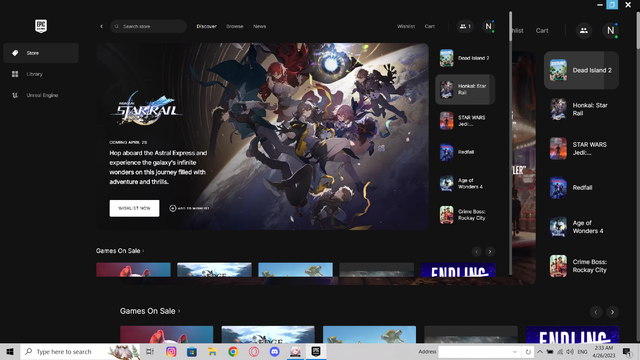Screen dimensions: 640x360
Task: Launch Google Chrome from the taskbar
Action: coord(233,351)
